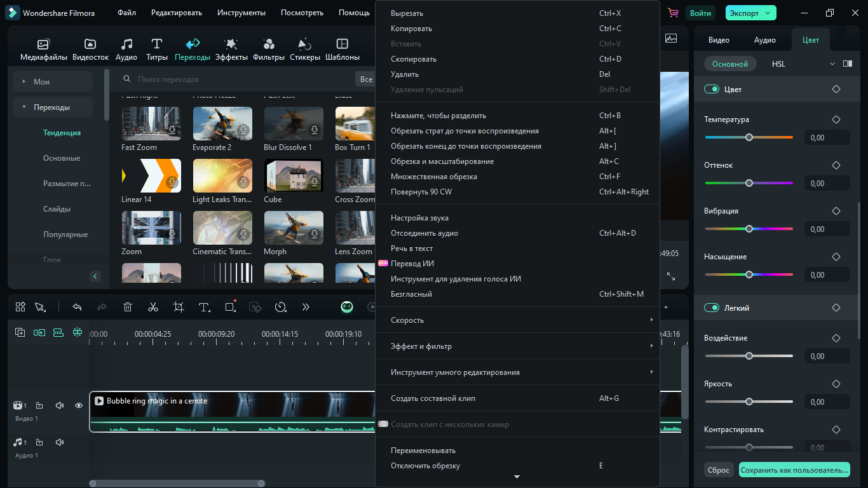The width and height of the screenshot is (868, 488).
Task: Select the HSL color mode button
Action: point(778,64)
